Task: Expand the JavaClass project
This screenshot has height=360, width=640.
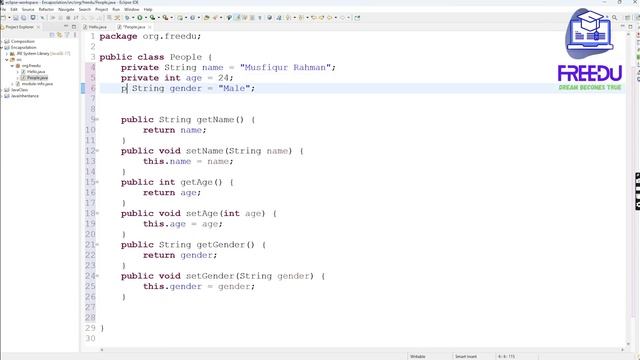Action: [2, 90]
